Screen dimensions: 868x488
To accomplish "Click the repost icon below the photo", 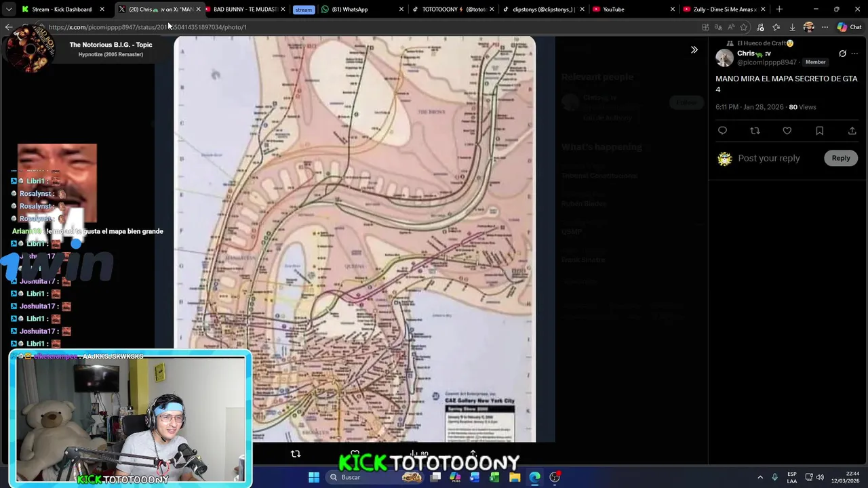I will tap(296, 453).
